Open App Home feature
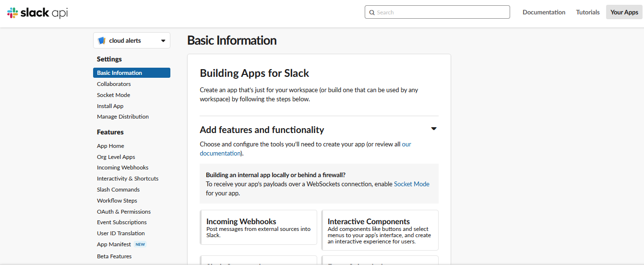 point(110,146)
